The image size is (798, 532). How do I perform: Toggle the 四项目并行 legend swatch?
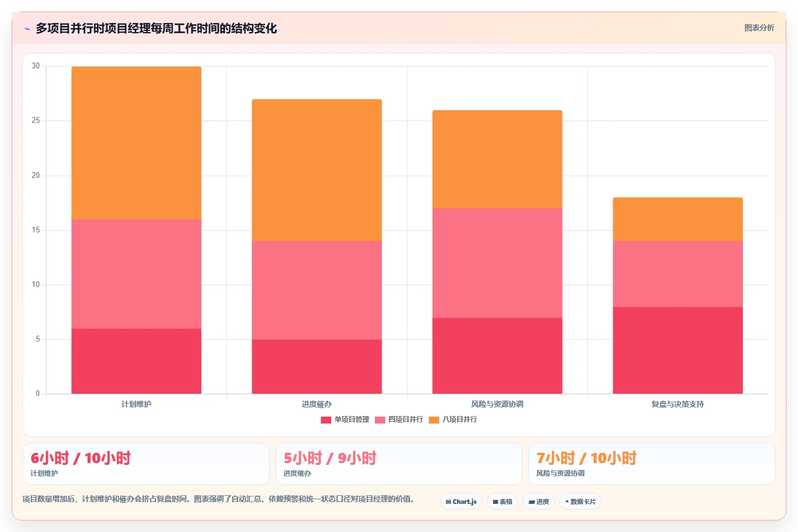(380, 420)
